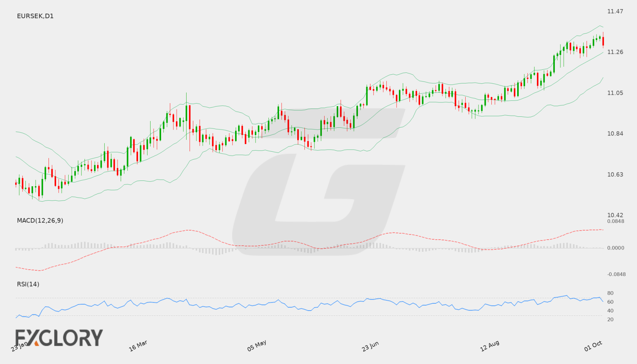Click the RSI 20 level label
Image resolution: width=637 pixels, height=364 pixels.
pos(610,319)
